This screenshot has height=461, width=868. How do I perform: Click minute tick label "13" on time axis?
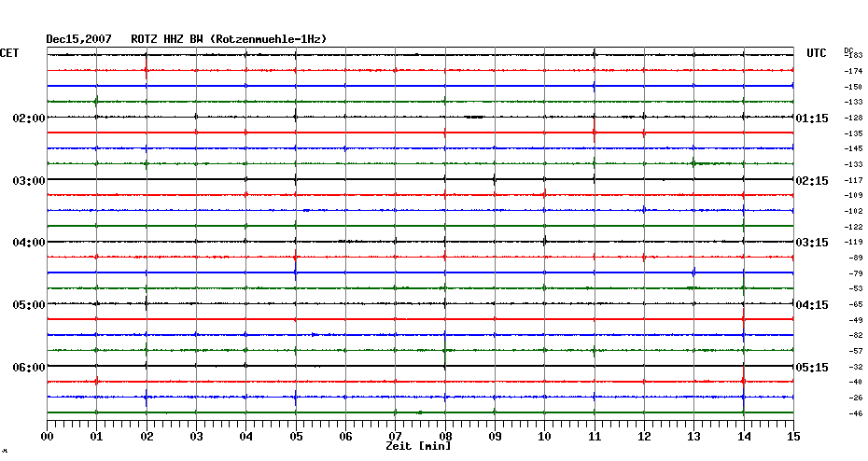tap(694, 437)
